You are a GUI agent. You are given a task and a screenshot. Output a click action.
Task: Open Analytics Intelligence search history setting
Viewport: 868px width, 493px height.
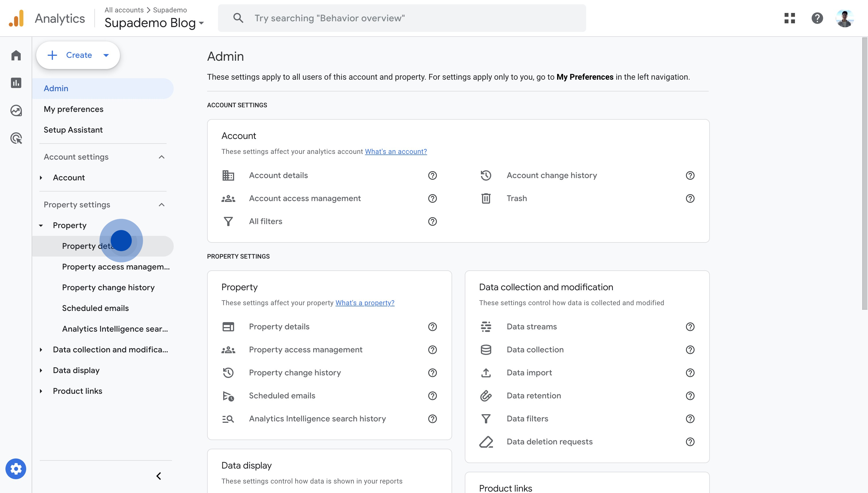click(x=317, y=419)
